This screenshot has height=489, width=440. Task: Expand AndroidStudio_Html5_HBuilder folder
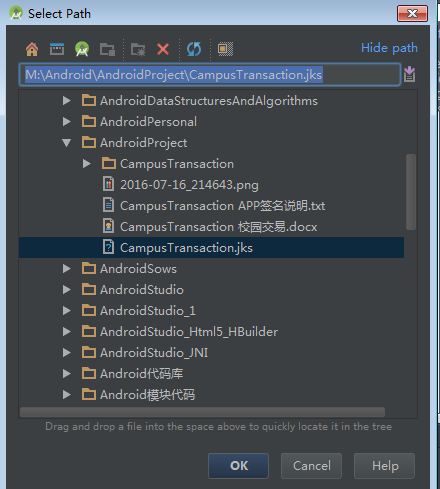[x=67, y=331]
